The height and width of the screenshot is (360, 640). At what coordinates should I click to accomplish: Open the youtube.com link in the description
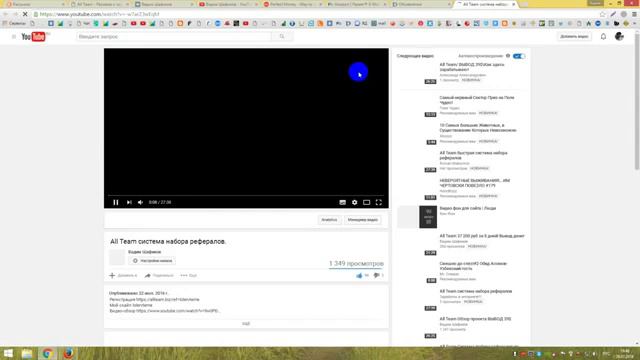(178, 311)
